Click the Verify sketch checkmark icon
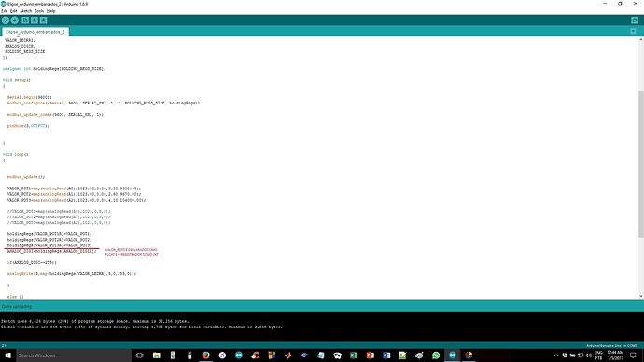The height and width of the screenshot is (362, 644). pyautogui.click(x=6, y=21)
